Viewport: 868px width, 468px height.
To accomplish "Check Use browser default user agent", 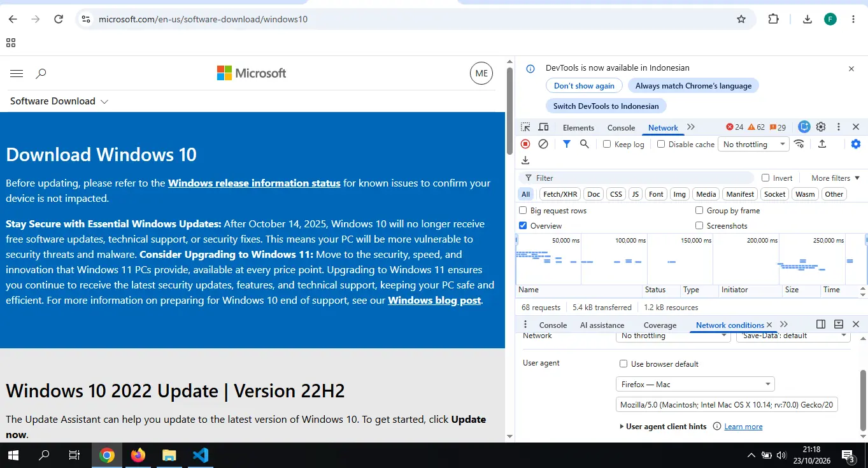I will point(623,364).
